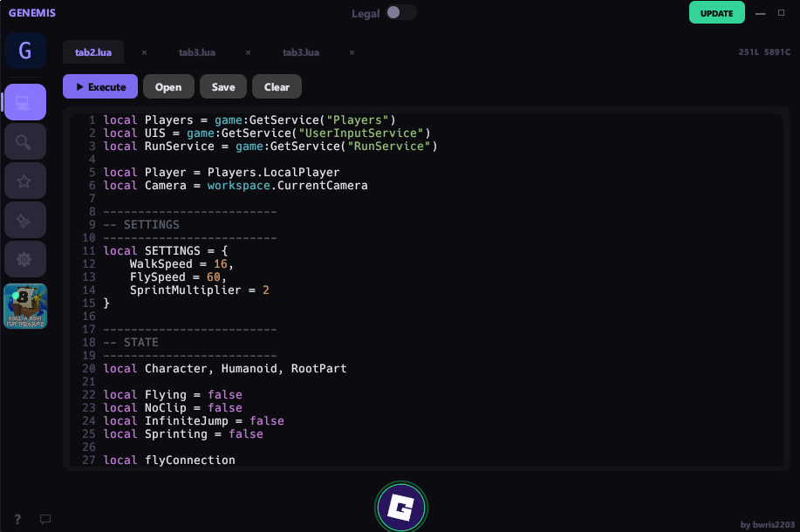Click the Genemis logo at bottom center
Image resolution: width=800 pixels, height=532 pixels.
400,507
